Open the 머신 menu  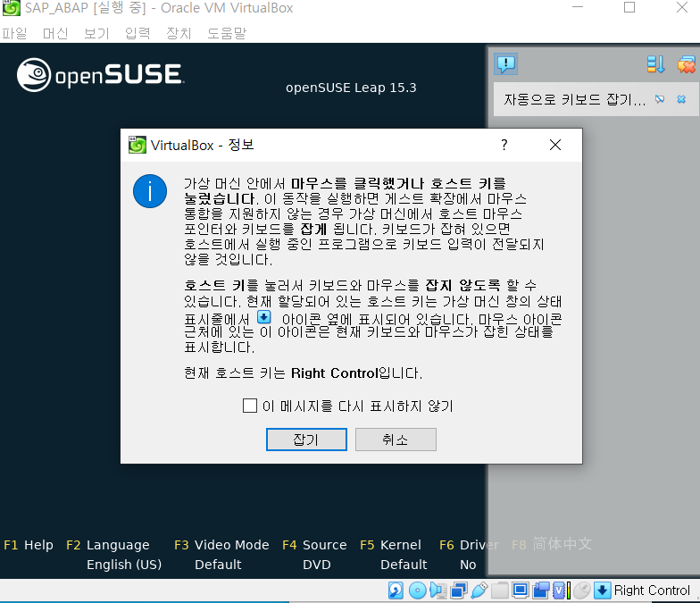pyautogui.click(x=55, y=33)
